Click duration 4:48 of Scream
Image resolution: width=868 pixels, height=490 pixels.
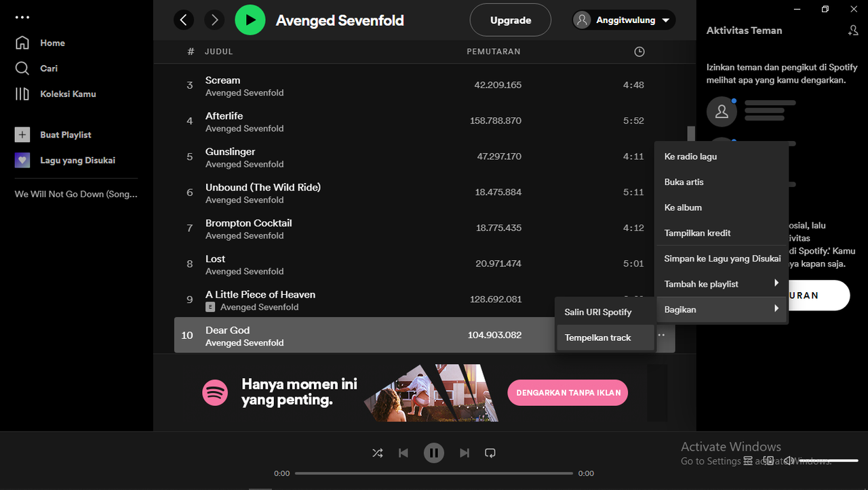[x=633, y=85]
